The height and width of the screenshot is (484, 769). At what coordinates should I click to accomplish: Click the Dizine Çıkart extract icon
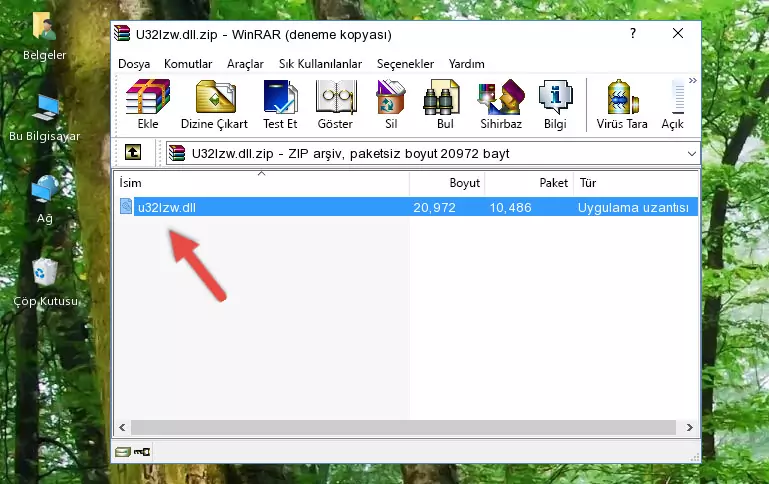[214, 104]
